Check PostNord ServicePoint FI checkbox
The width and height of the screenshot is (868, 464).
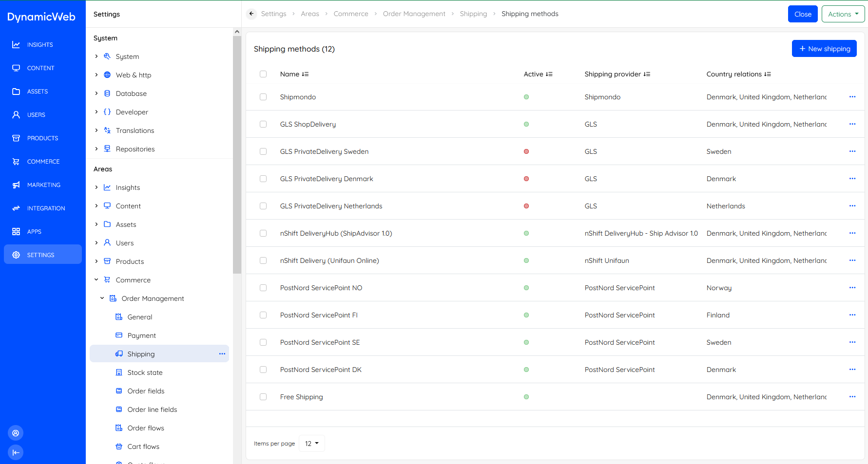click(263, 315)
